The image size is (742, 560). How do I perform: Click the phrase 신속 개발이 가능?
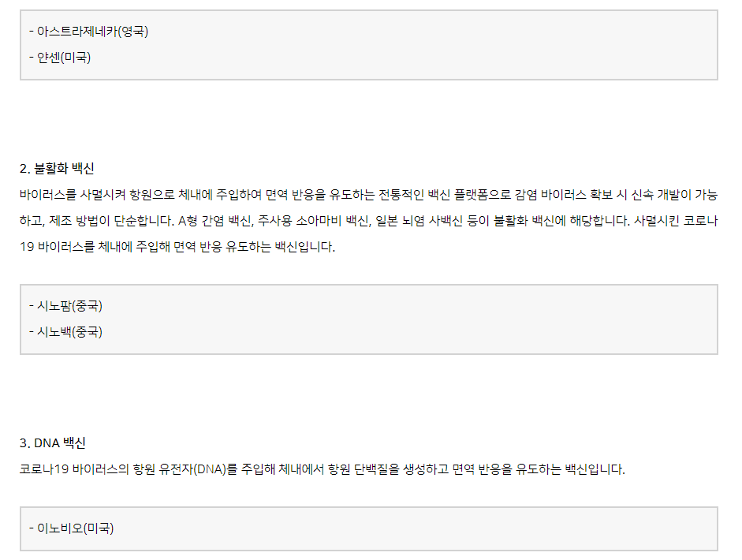674,195
